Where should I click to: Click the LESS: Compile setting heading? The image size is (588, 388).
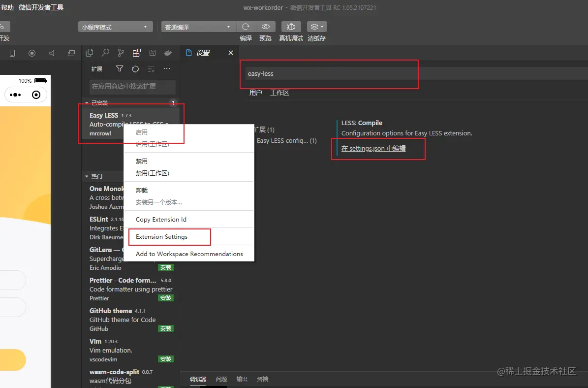(362, 123)
